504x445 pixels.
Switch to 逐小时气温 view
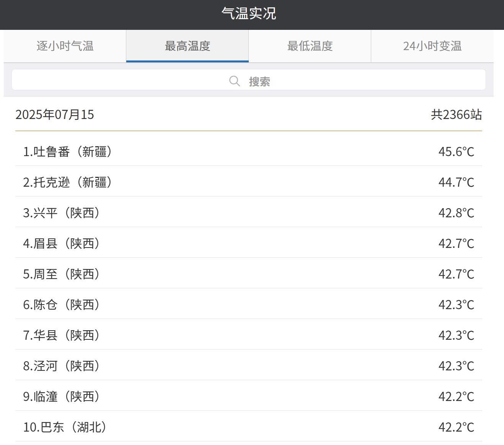click(x=64, y=46)
